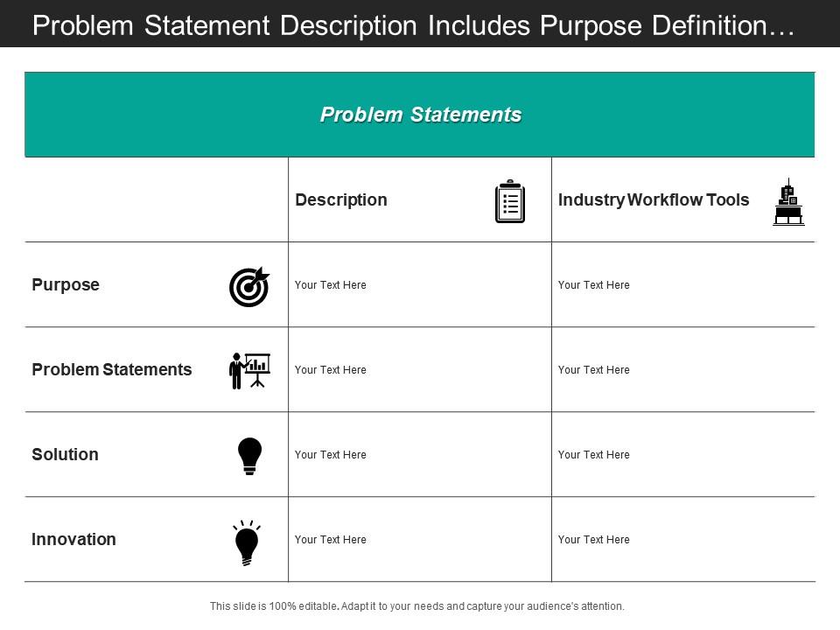Select the Purpose row label
The height and width of the screenshot is (630, 840).
tap(66, 284)
